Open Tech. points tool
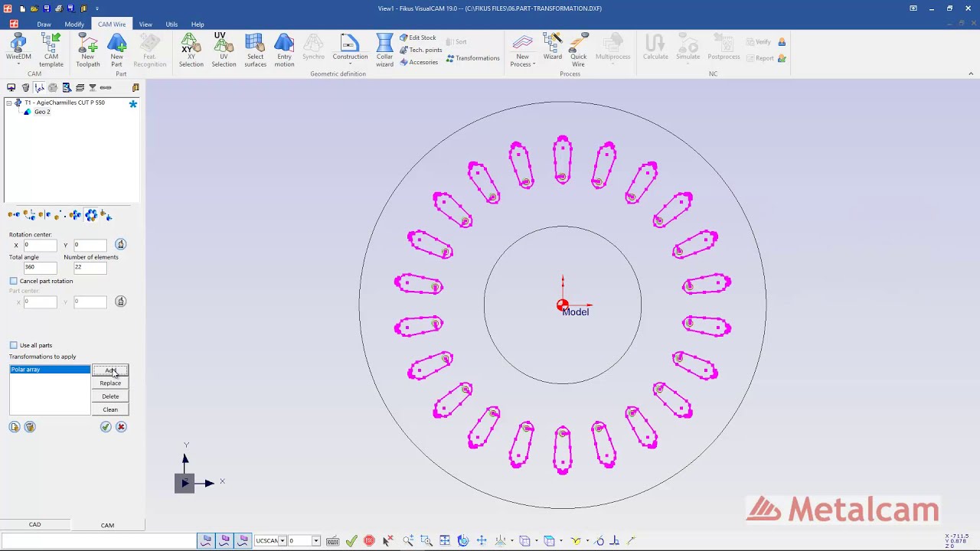The height and width of the screenshot is (551, 980). click(420, 50)
